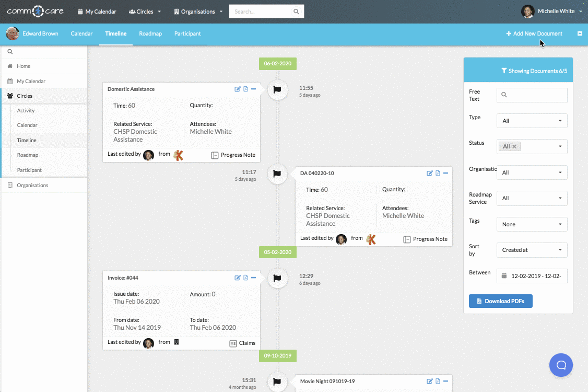Click edit icon on Domestic Assistance card
Viewport: 588px width, 392px height.
click(x=238, y=89)
